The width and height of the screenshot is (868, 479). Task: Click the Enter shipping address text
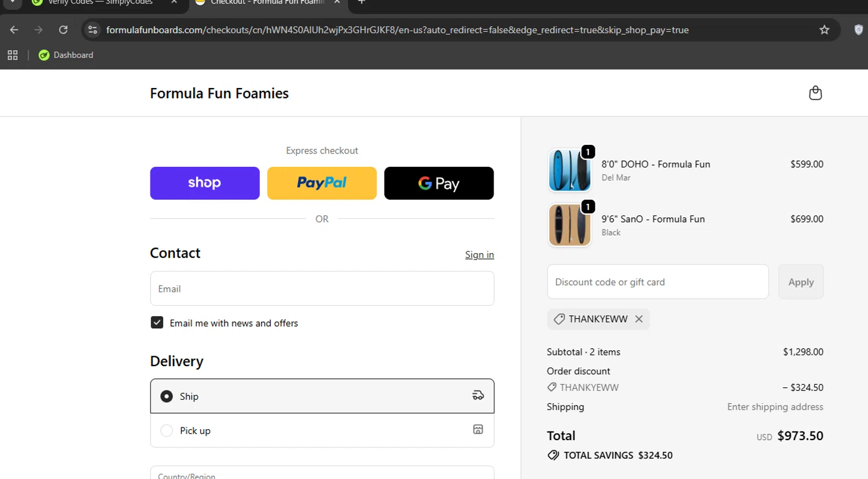click(775, 407)
